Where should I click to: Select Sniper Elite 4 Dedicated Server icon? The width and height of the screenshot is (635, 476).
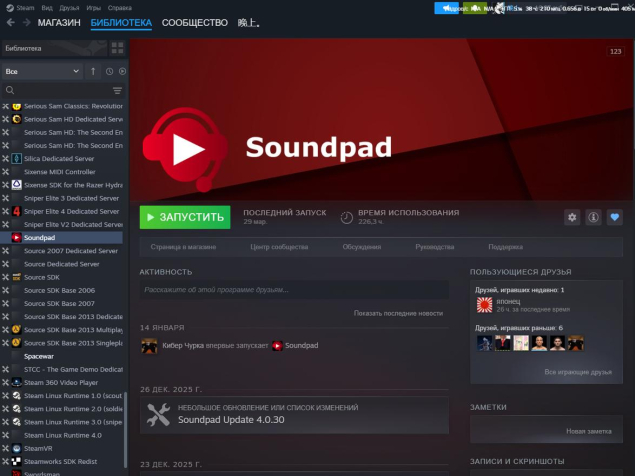pos(16,211)
